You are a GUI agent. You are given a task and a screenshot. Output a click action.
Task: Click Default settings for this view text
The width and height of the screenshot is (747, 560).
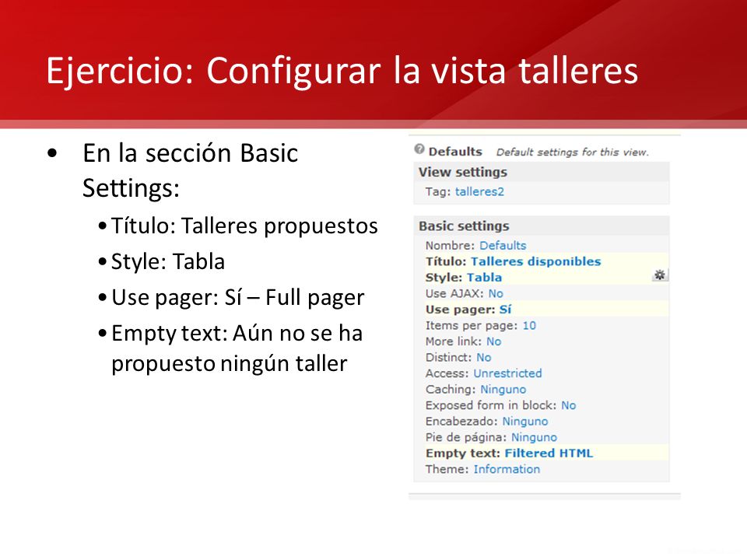(x=572, y=152)
